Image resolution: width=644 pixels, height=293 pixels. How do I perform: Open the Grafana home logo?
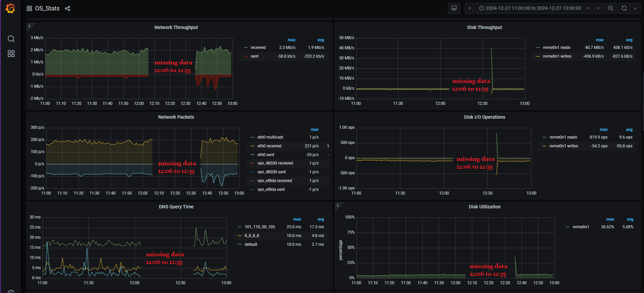point(10,8)
